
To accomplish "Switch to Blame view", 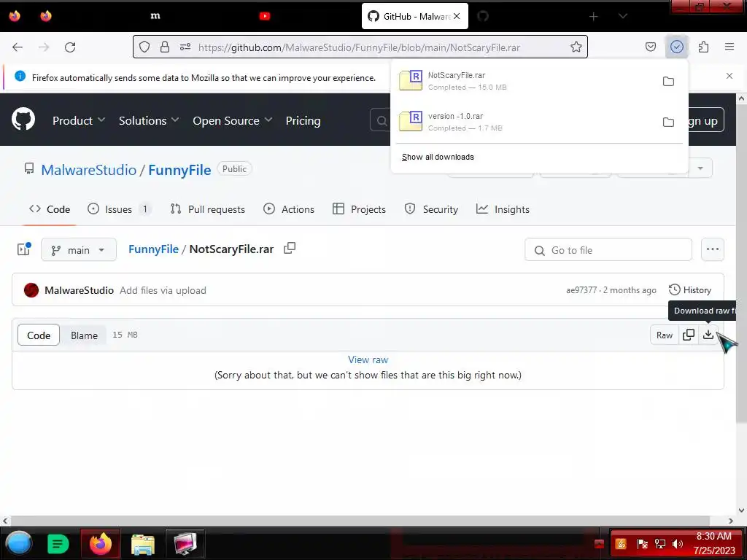I will [x=85, y=335].
